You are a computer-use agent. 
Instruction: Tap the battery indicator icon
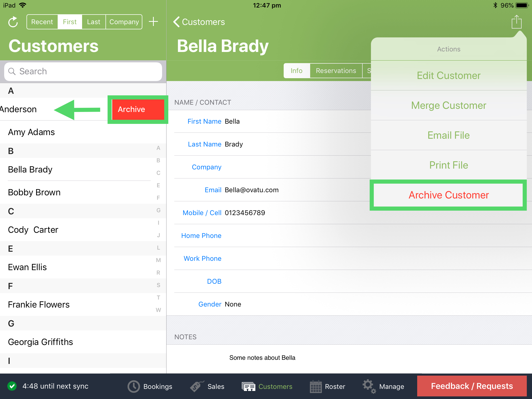pos(522,5)
